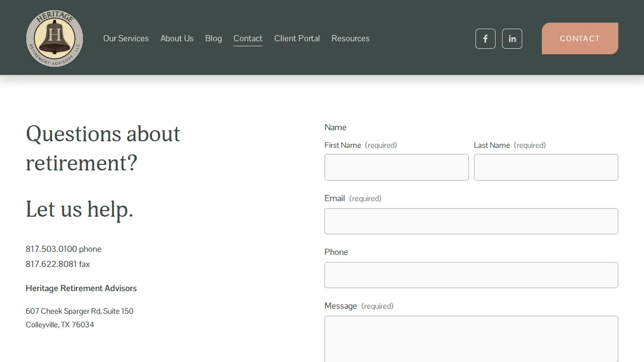Click the 607 Cheek Sparger Rd address line

79,311
